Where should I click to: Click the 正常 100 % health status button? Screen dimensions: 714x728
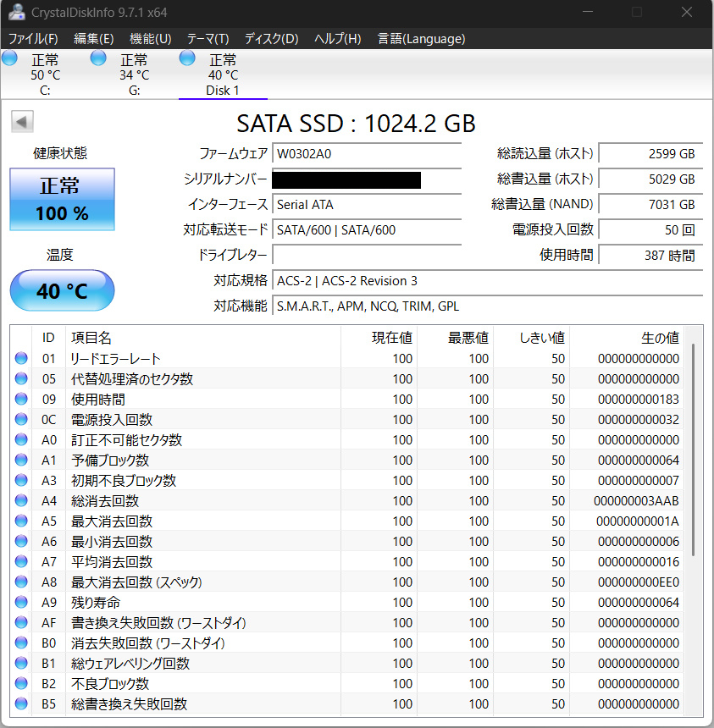click(62, 199)
